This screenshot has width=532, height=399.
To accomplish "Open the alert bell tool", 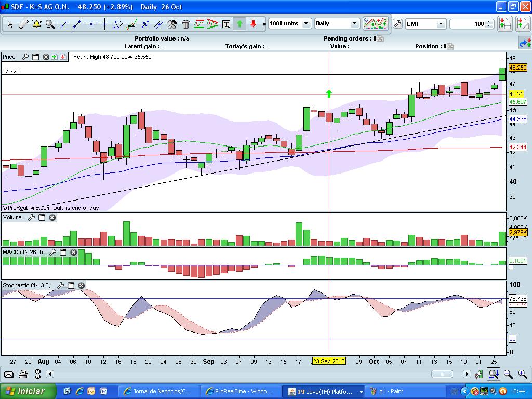I will pyautogui.click(x=36, y=24).
